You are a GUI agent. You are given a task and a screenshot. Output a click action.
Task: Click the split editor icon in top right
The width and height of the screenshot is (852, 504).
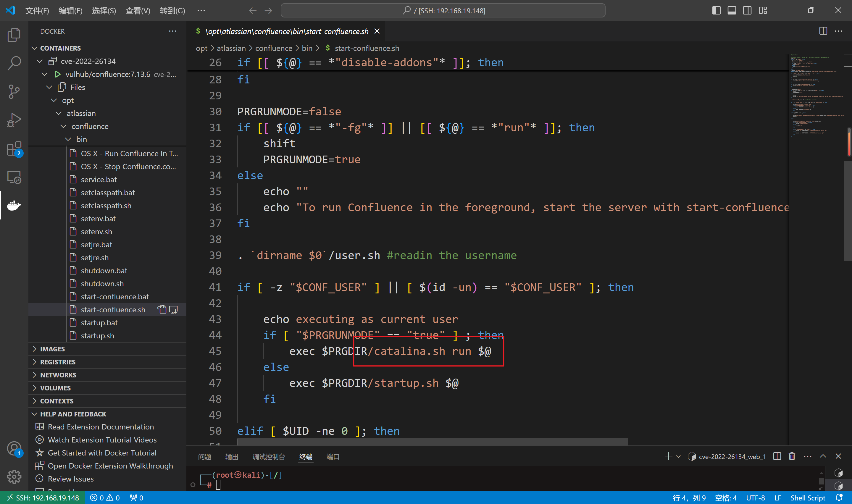click(x=823, y=30)
